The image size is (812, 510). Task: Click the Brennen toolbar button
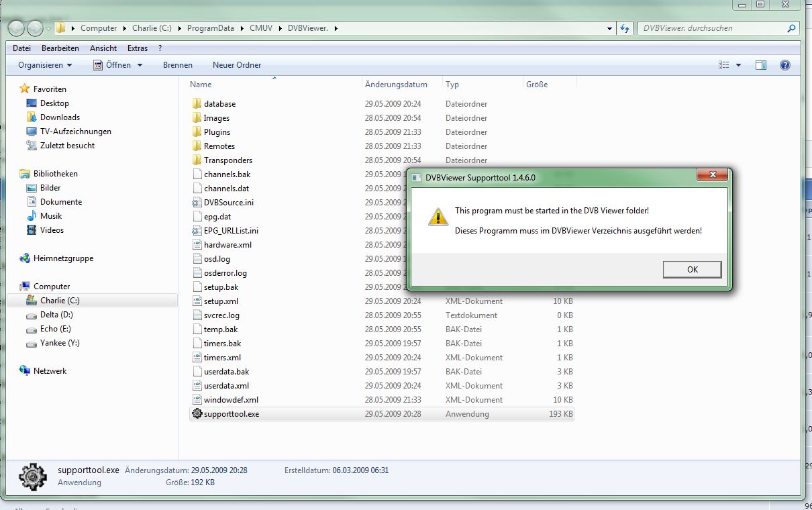[x=178, y=65]
